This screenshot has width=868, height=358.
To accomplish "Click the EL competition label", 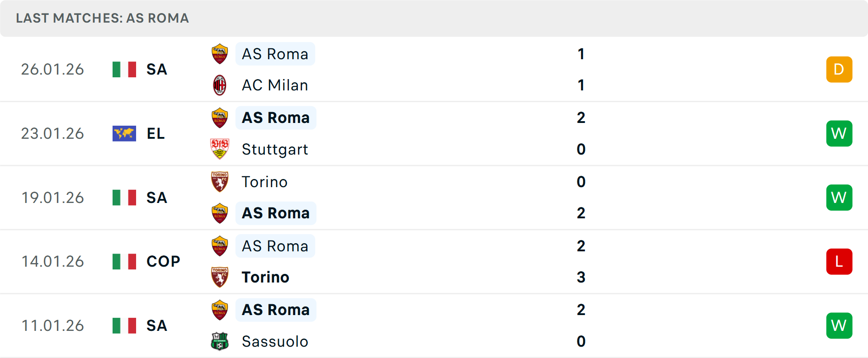I will (x=156, y=133).
